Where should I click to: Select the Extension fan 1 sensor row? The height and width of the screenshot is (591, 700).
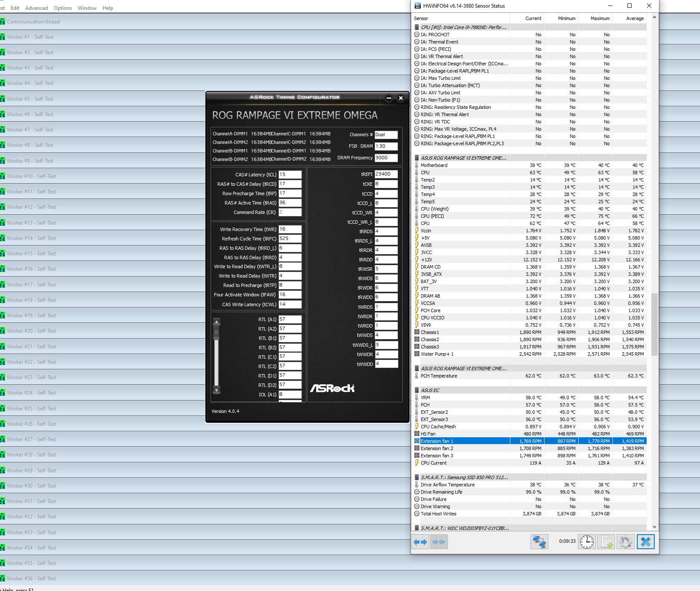530,441
